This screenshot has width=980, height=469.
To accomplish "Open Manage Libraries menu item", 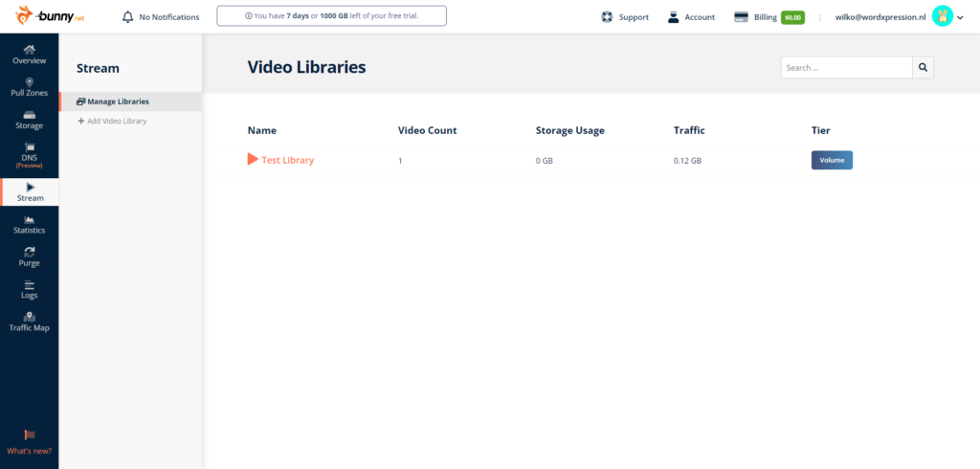I will (130, 101).
